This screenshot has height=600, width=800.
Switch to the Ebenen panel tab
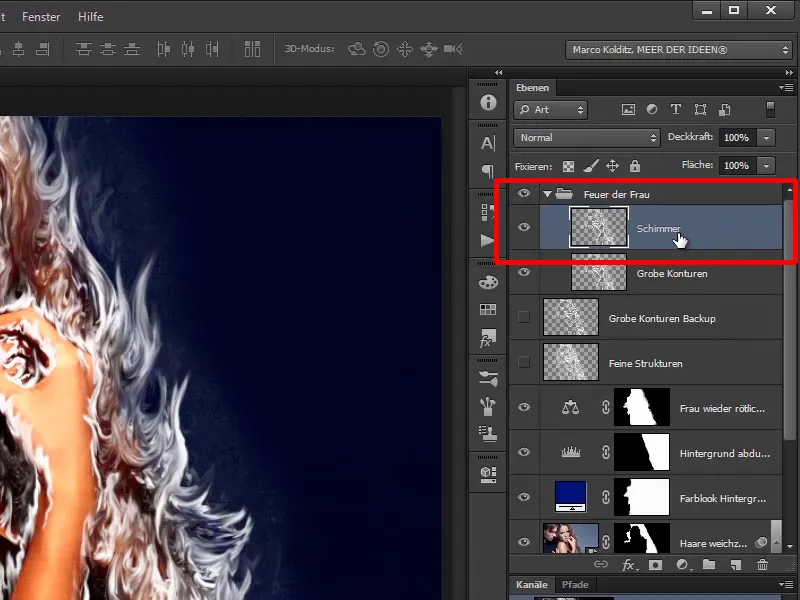[532, 88]
